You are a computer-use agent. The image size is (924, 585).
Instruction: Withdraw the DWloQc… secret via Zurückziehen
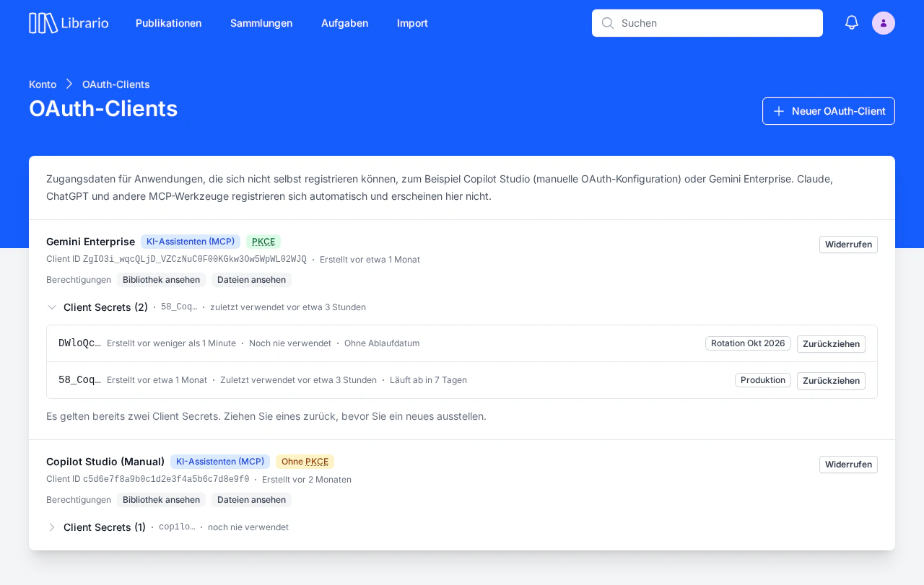831,344
